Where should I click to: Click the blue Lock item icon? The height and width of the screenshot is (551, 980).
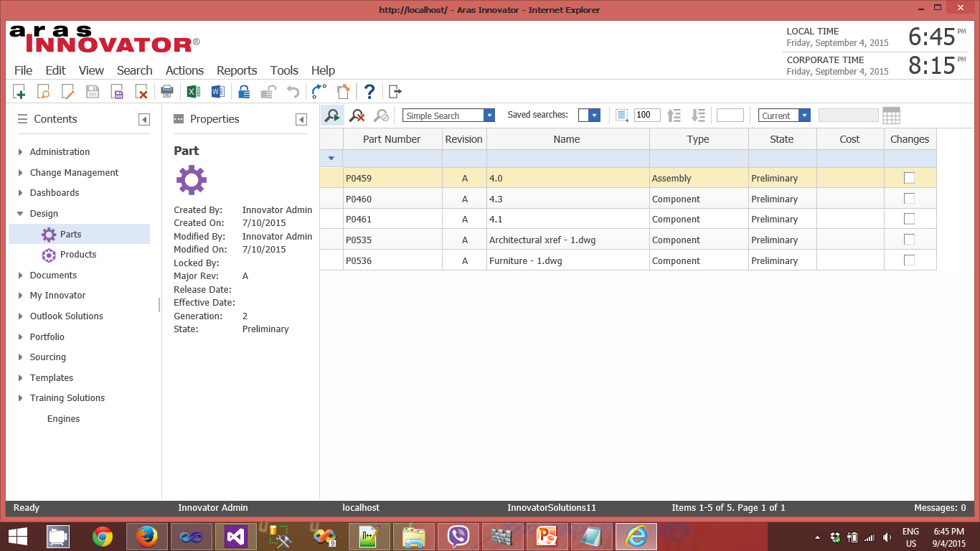coord(244,92)
